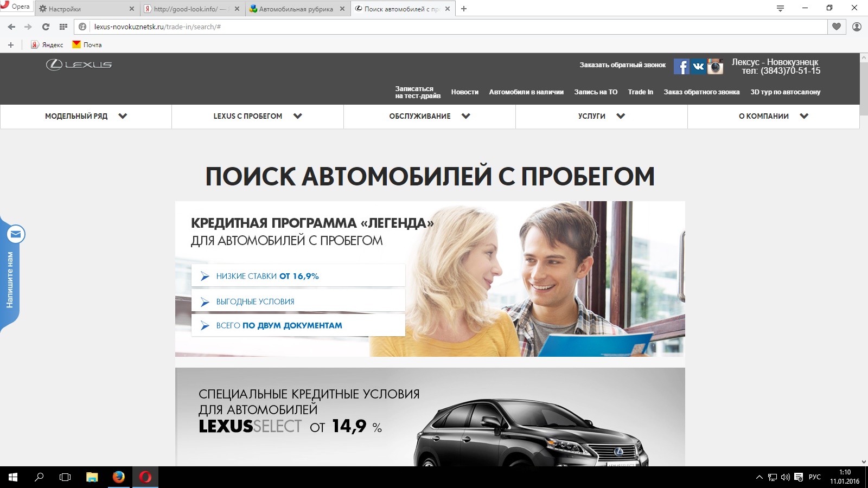Viewport: 868px width, 488px height.
Task: Switch to Автомобильная рубрика tab
Action: point(297,9)
